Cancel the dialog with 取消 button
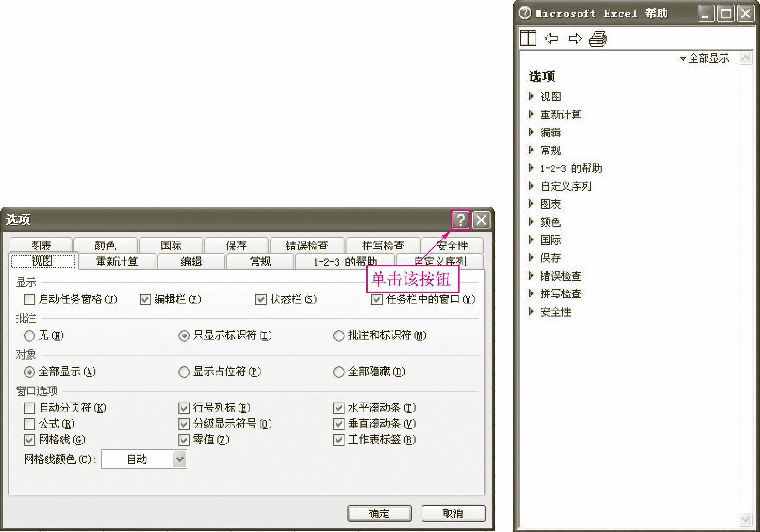This screenshot has width=760, height=532. coord(453,513)
